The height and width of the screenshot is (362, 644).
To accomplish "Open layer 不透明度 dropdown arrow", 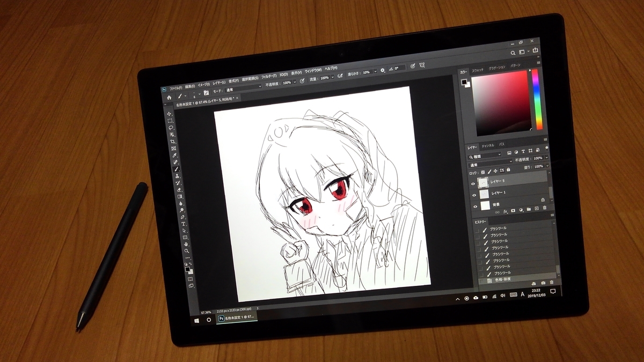I will 547,157.
